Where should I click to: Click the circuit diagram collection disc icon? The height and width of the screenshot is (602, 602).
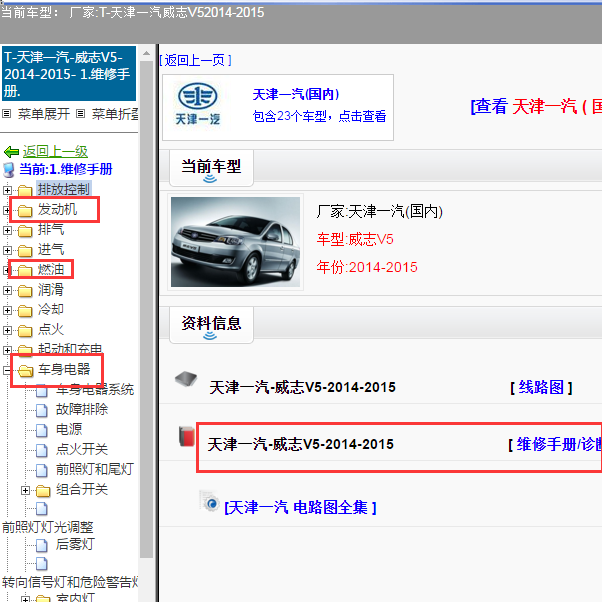coord(210,501)
